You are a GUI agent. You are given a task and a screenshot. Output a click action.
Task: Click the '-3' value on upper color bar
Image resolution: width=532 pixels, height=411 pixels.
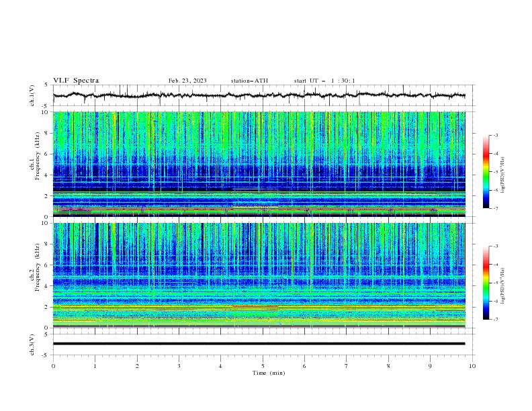(495, 135)
